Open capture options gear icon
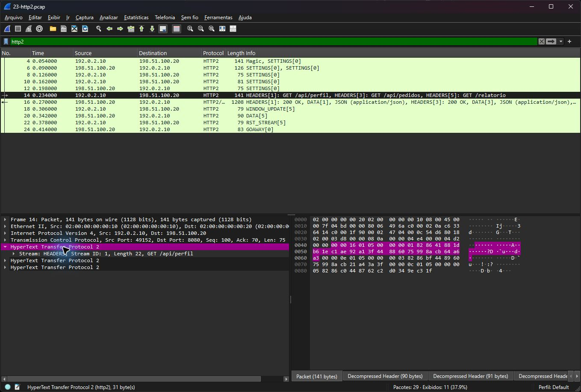 pyautogui.click(x=39, y=29)
